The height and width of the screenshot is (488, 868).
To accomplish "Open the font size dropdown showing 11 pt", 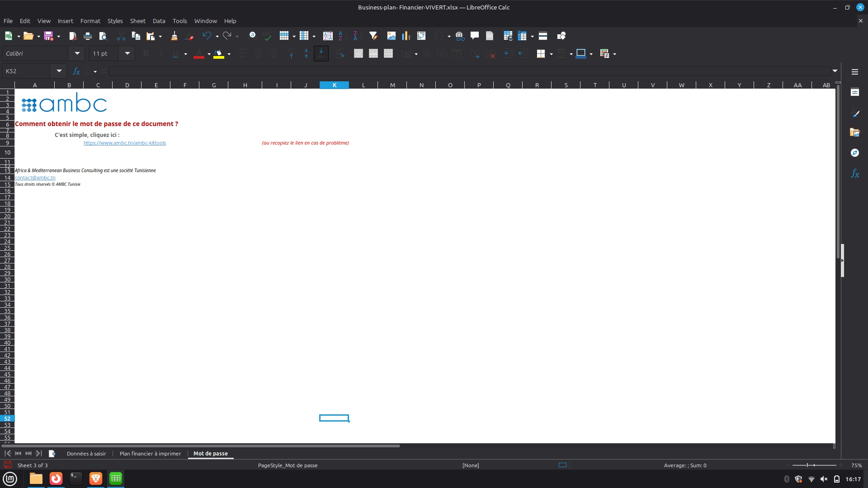I will point(127,53).
